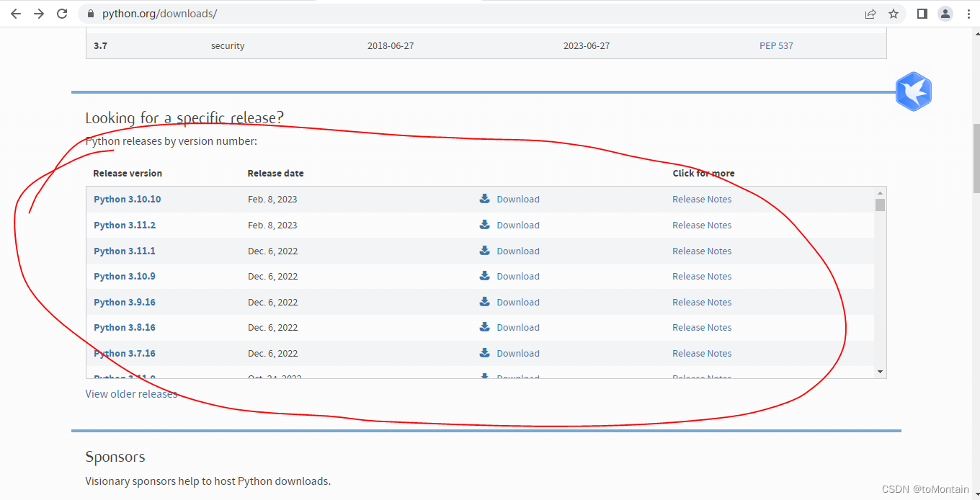Read Release Notes for Python 3.7.16
The image size is (980, 500).
pyautogui.click(x=702, y=353)
